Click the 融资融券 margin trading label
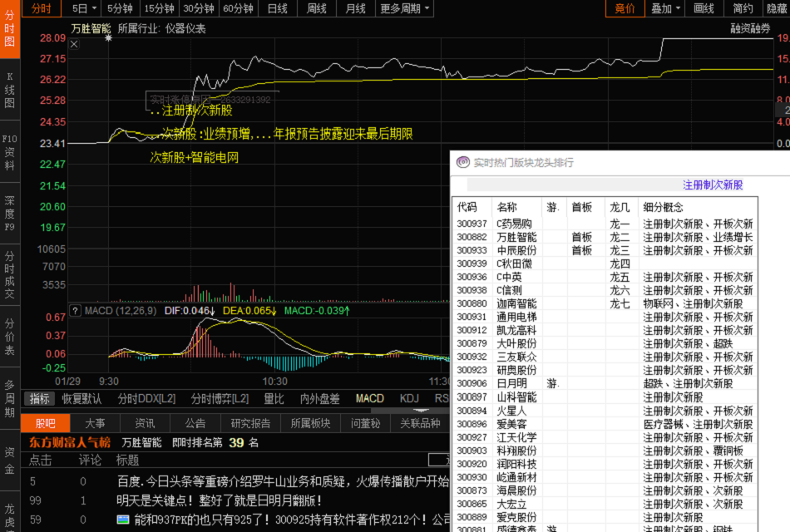The height and width of the screenshot is (532, 790). 750,29
